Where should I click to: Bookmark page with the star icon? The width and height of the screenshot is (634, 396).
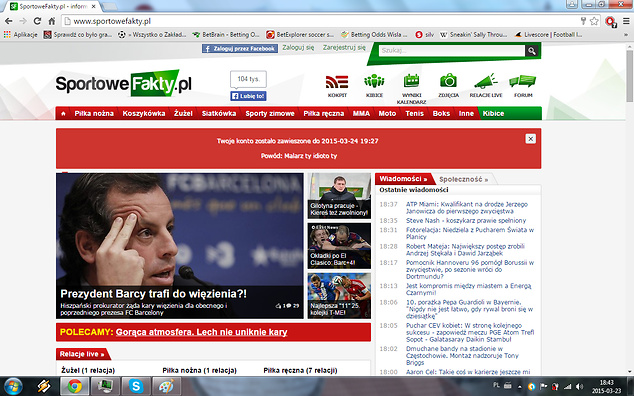pyautogui.click(x=594, y=21)
